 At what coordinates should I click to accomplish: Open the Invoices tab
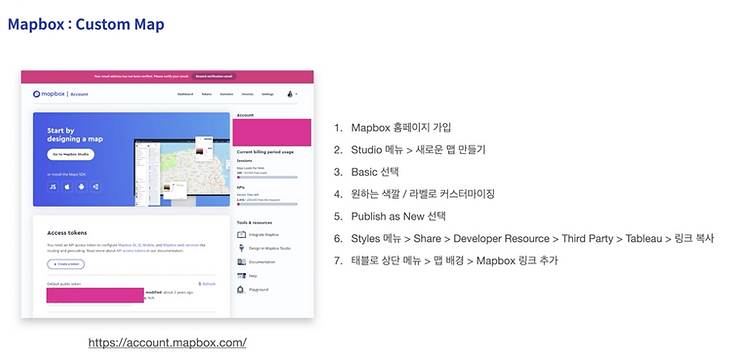pyautogui.click(x=248, y=94)
